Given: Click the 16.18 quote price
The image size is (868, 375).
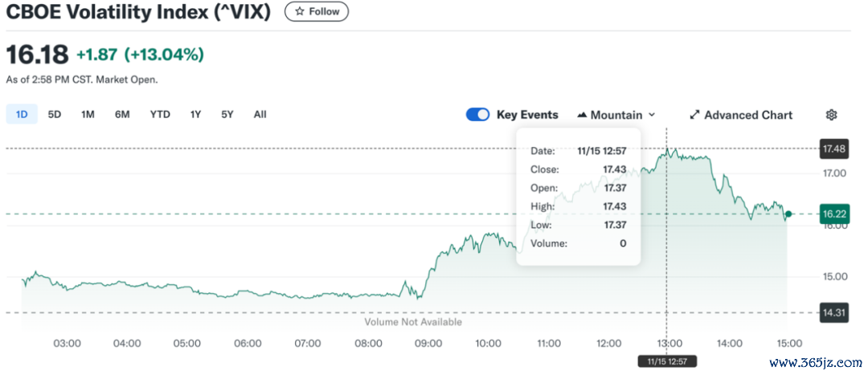Looking at the screenshot, I should click(37, 55).
